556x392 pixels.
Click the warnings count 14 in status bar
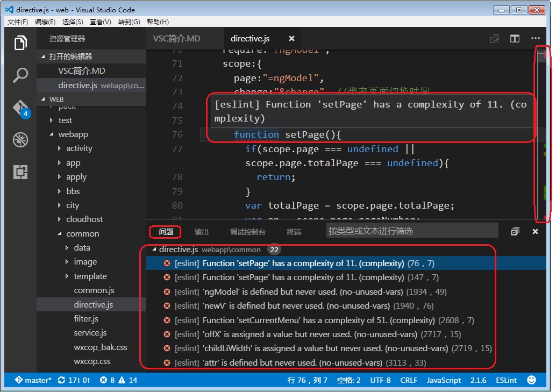pyautogui.click(x=127, y=380)
